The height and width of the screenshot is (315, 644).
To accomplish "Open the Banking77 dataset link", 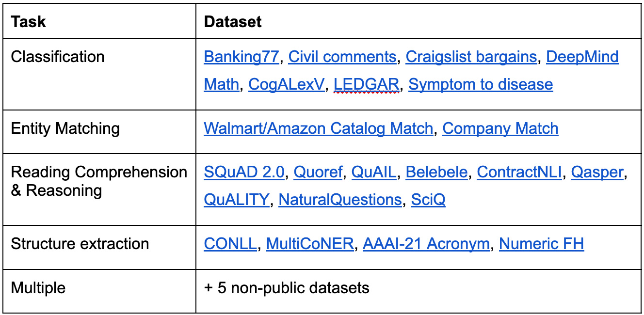I will coord(241,57).
